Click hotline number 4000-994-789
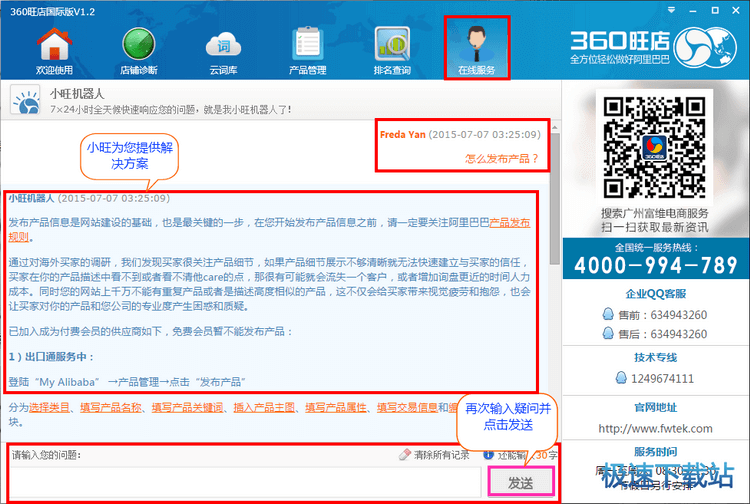The width and height of the screenshot is (750, 504). [x=656, y=265]
